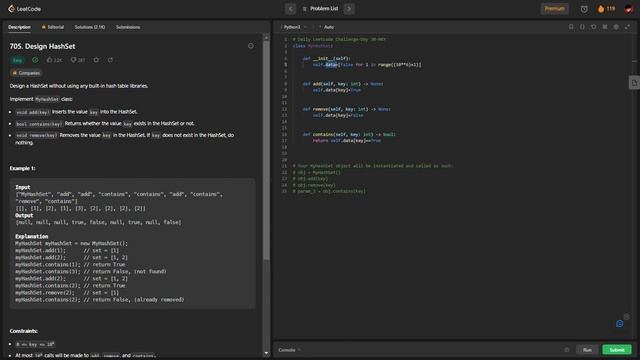Click the share icon beside the star
640x360 pixels.
110,60
